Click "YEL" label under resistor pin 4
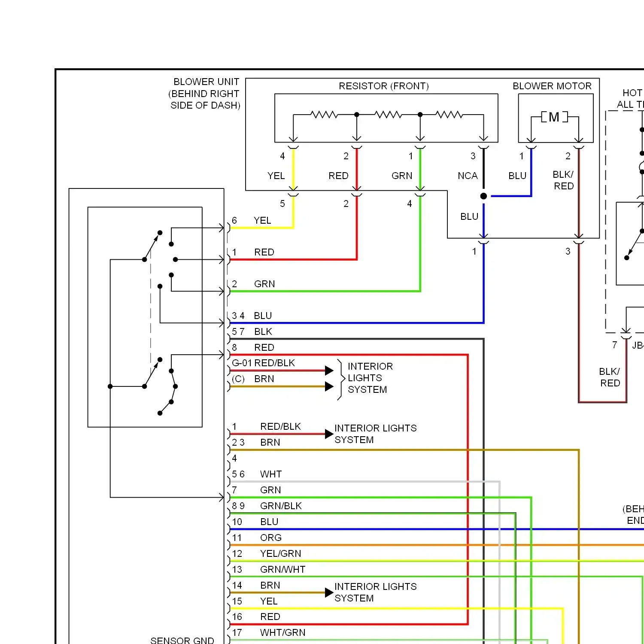This screenshot has height=644, width=644. (276, 176)
